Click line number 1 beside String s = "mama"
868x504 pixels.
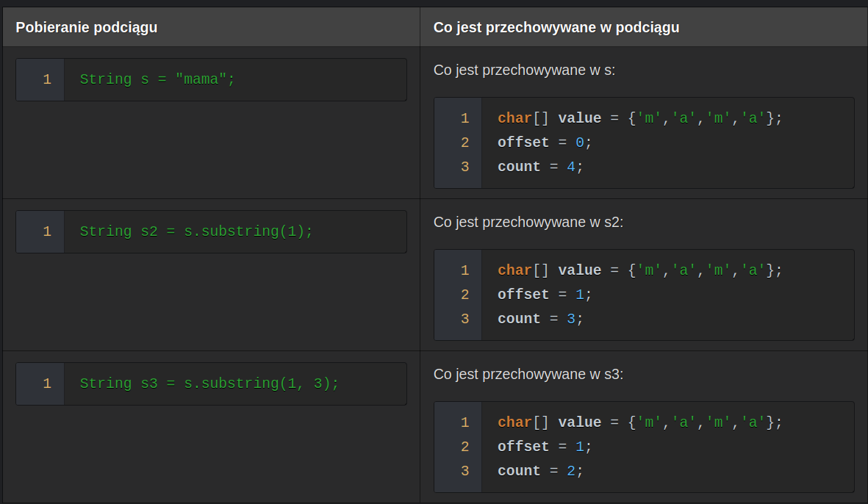click(x=47, y=79)
